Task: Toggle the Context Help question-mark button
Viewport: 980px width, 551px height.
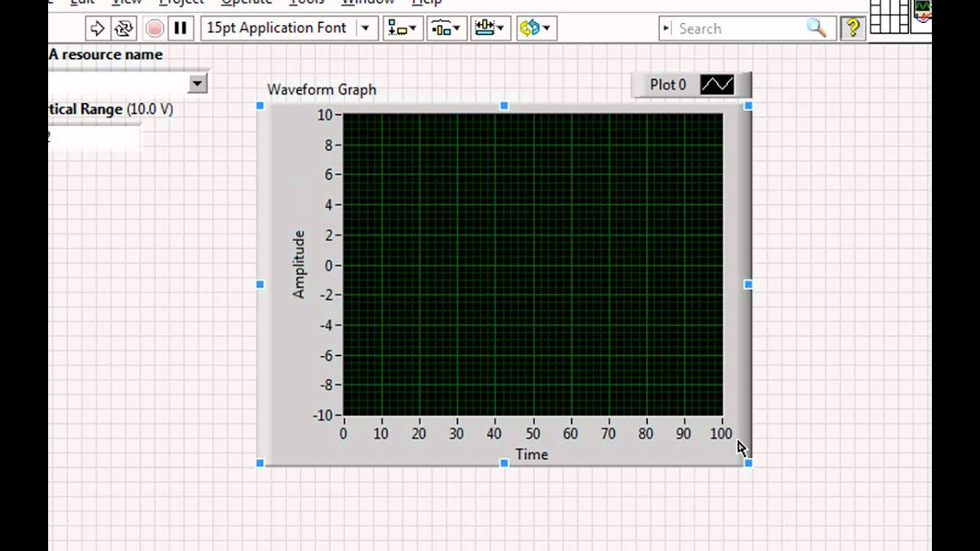Action: [x=853, y=28]
